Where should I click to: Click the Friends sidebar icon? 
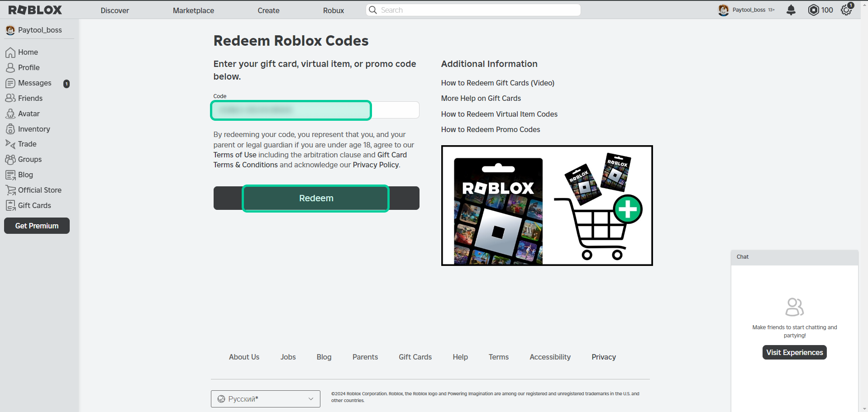tap(10, 98)
